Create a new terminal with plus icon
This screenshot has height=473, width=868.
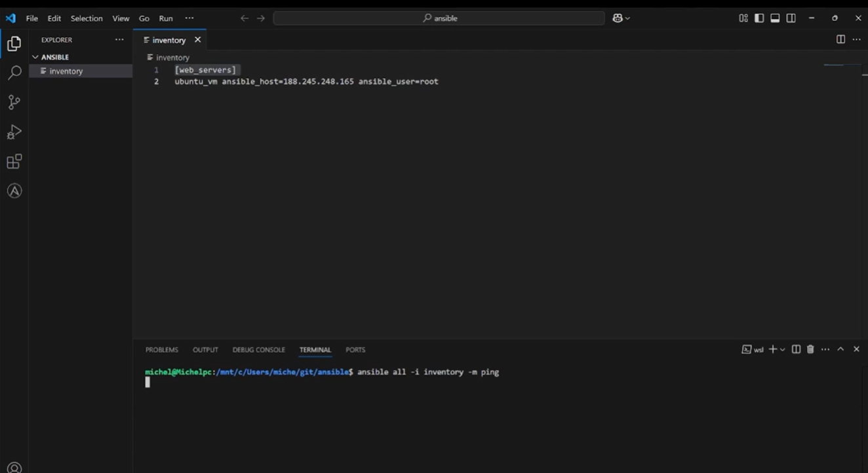(x=773, y=349)
